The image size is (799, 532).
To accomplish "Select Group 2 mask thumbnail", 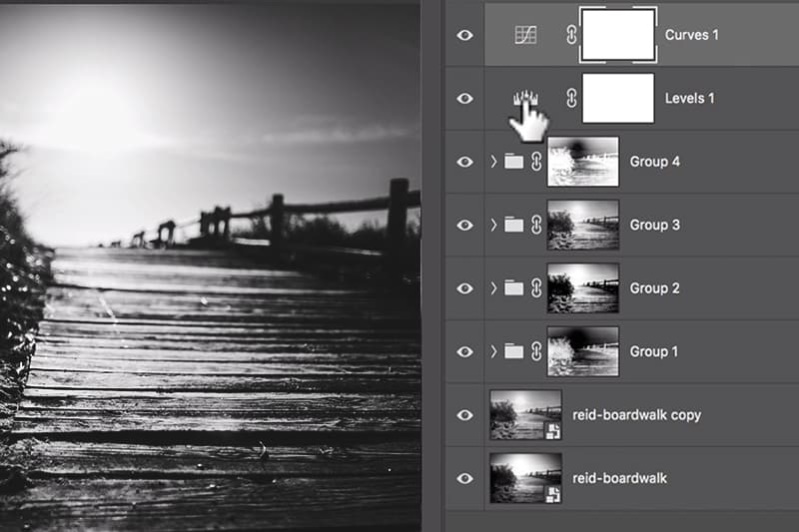I will (583, 288).
